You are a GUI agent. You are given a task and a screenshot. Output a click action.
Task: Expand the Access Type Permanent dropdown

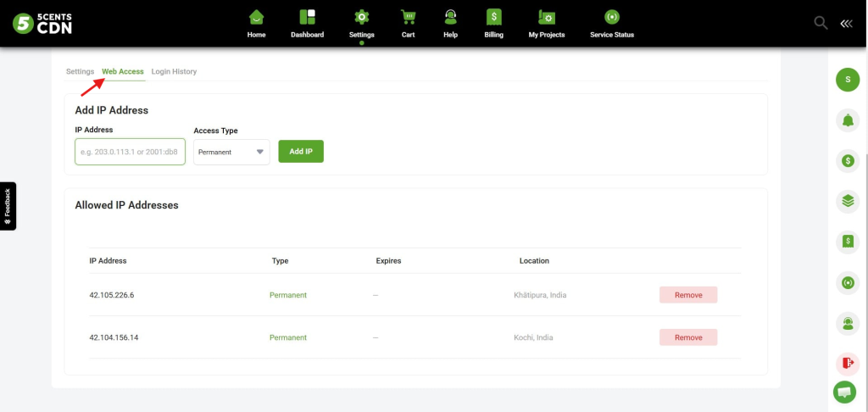coord(231,152)
